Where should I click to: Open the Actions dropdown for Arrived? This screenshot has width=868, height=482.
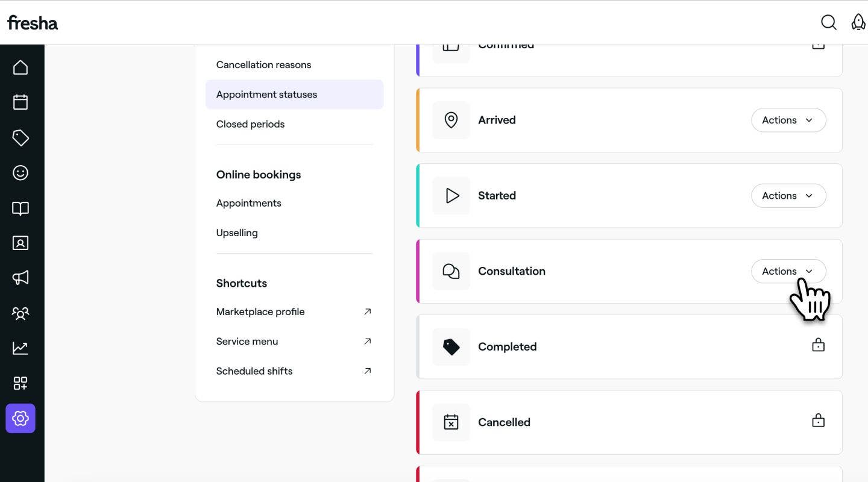tap(788, 120)
